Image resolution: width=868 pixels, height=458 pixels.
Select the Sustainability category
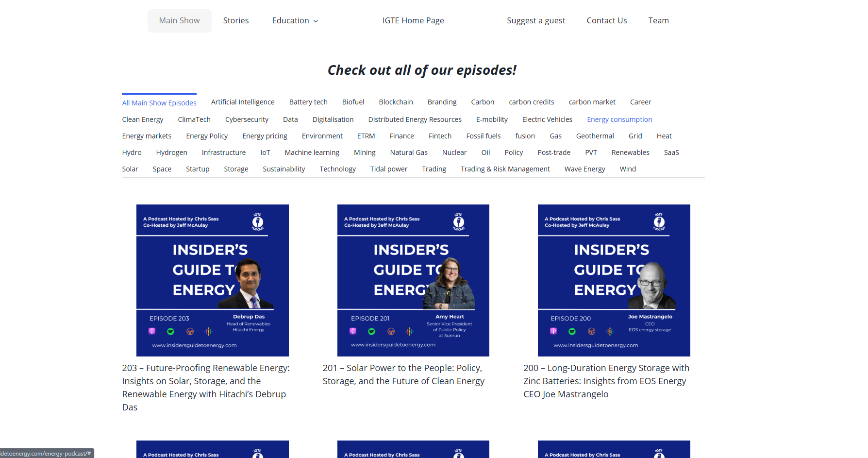(x=284, y=169)
